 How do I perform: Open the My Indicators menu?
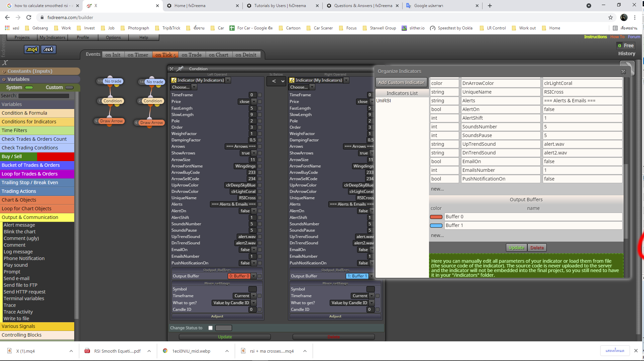[x=52, y=37]
